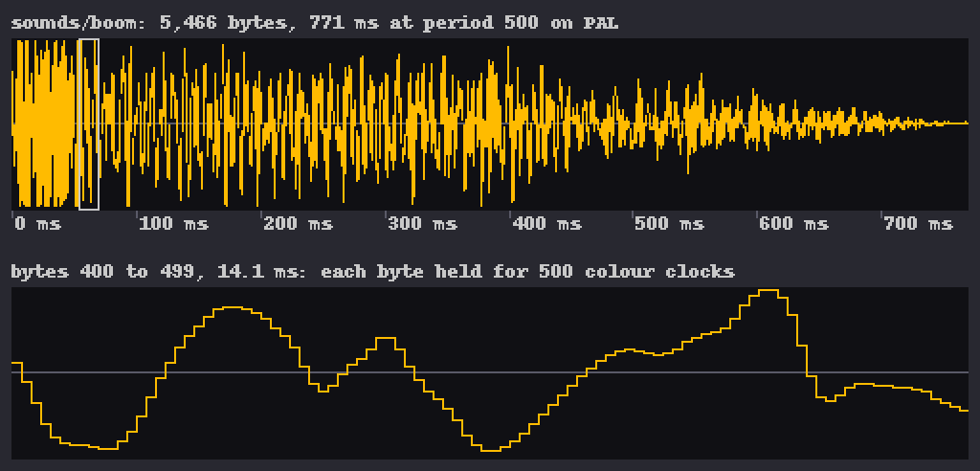Click the '0 ms' time axis label

click(x=37, y=223)
